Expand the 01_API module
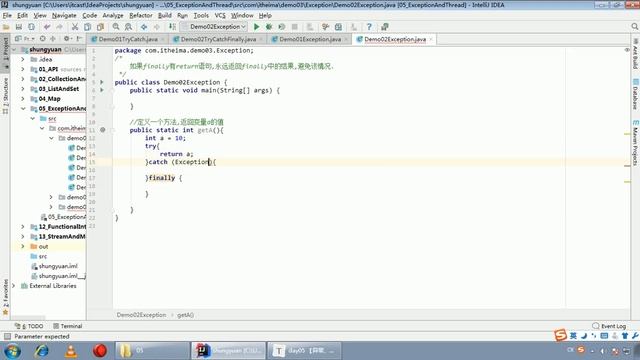The image size is (640, 360). point(23,69)
